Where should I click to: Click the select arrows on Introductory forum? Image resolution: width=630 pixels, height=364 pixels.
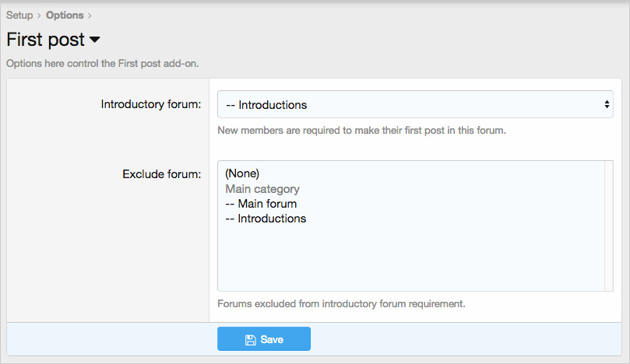tap(607, 104)
